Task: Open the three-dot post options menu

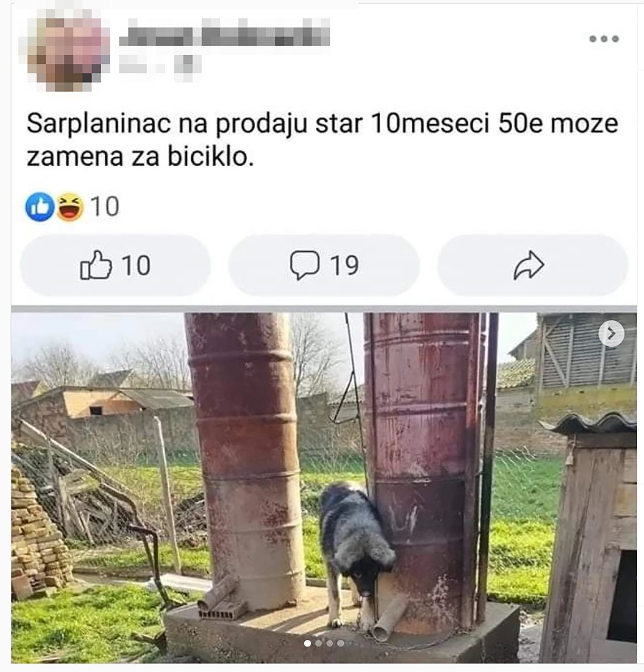Action: tap(604, 39)
